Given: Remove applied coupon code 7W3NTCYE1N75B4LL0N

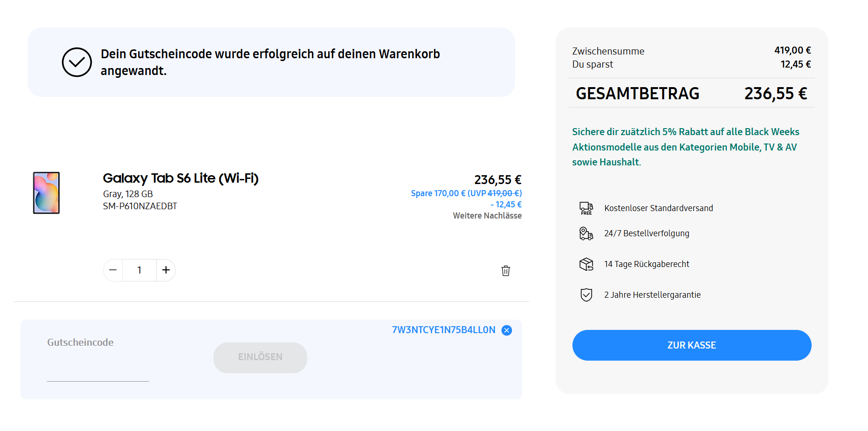Looking at the screenshot, I should 507,330.
